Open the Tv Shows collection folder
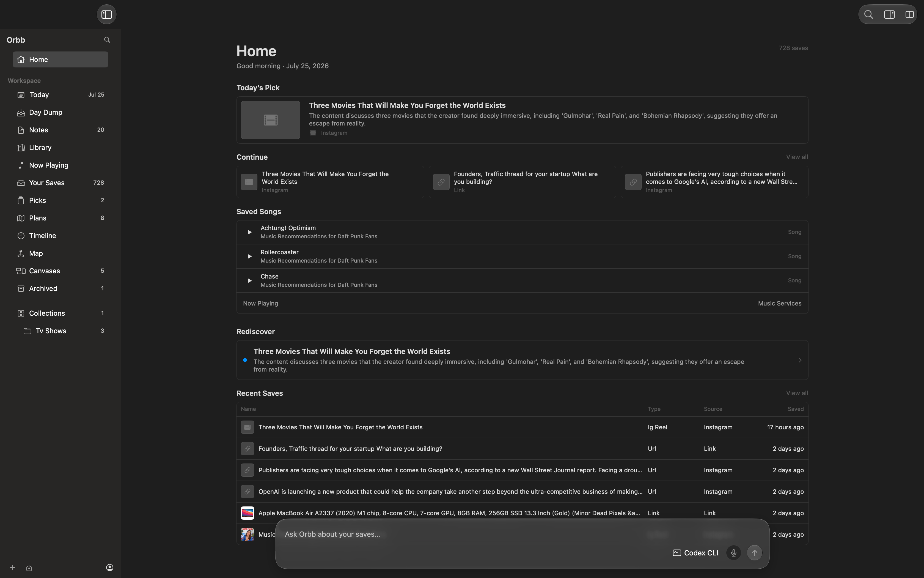 coord(60,331)
